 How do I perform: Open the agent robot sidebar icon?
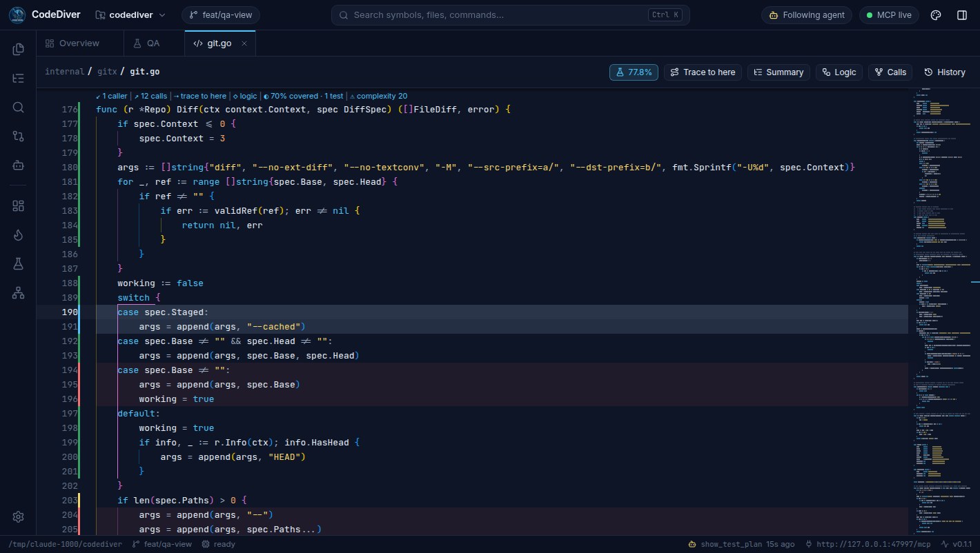[x=19, y=165]
